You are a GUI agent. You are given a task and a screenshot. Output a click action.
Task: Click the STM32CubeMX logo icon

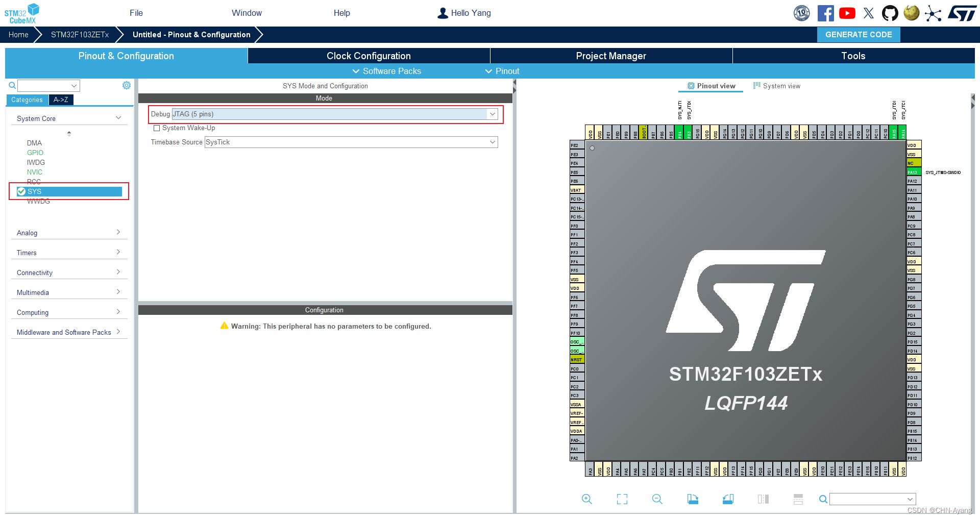tap(22, 13)
